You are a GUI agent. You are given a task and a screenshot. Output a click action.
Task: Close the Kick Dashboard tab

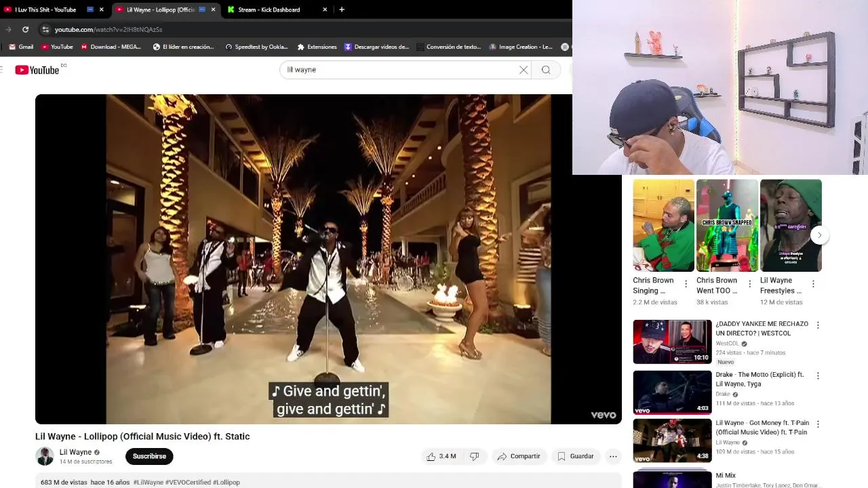pos(325,9)
